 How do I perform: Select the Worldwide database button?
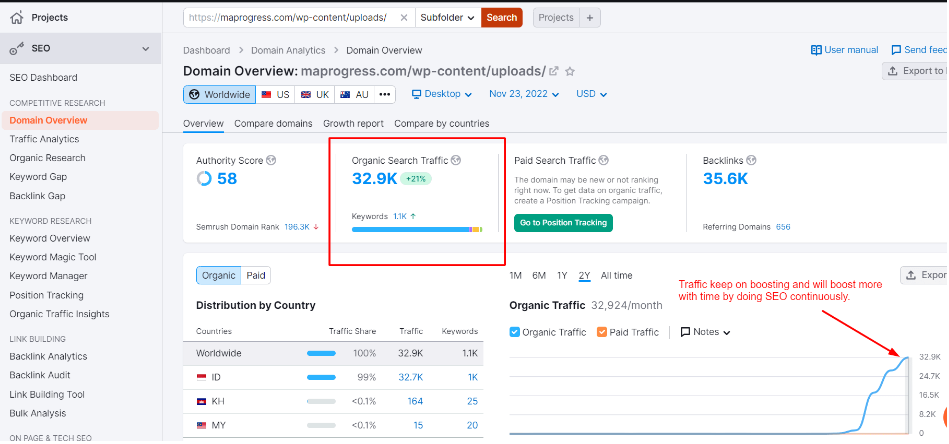[219, 94]
